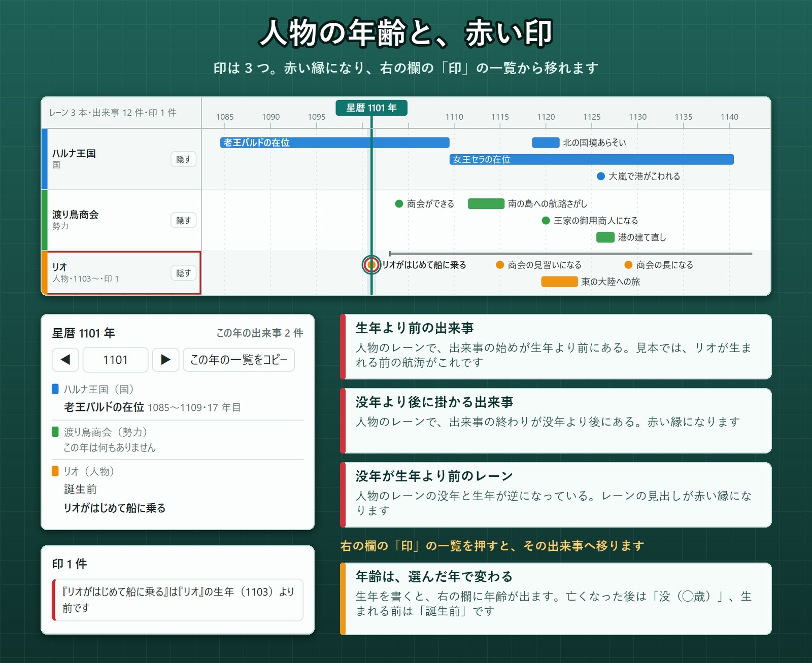Click the 王家の御用商人になる event dot
The height and width of the screenshot is (663, 812).
click(546, 220)
